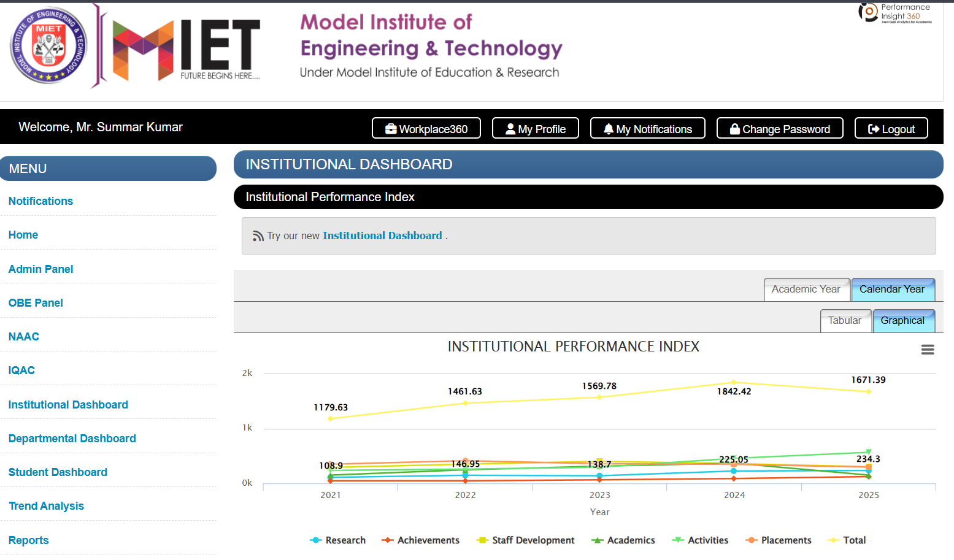Expand the NAAC menu entry
954x560 pixels.
23,336
